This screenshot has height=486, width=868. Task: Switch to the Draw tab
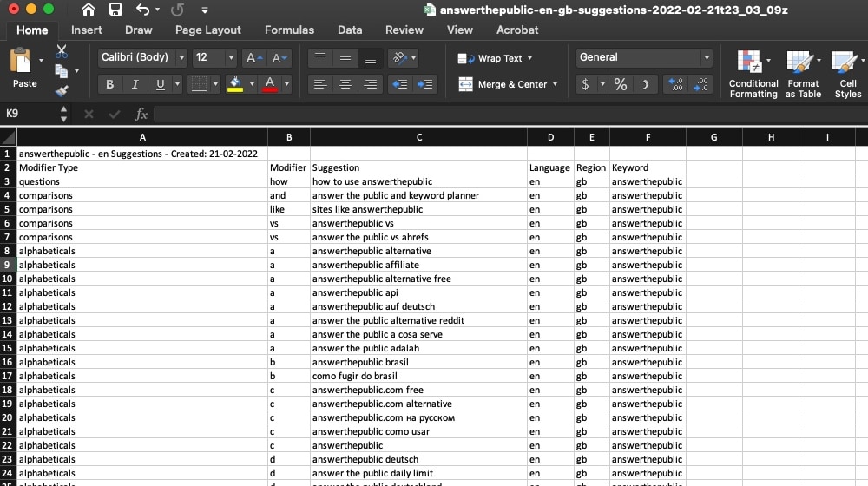[x=138, y=30]
